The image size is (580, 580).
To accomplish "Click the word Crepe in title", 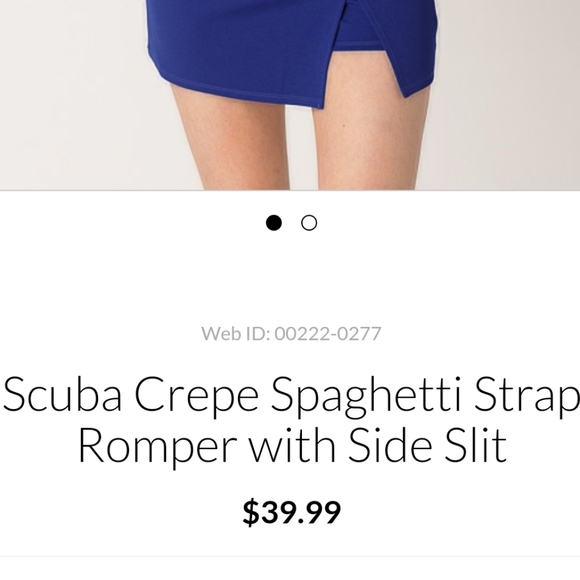I will click(197, 397).
